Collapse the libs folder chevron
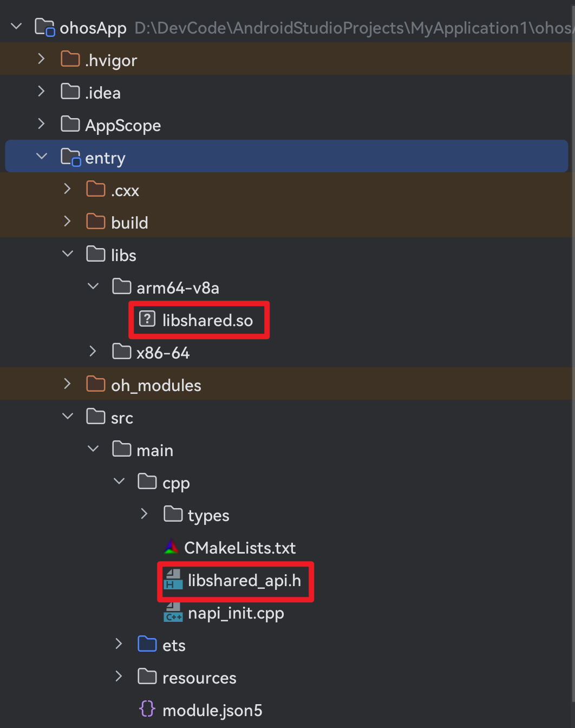The height and width of the screenshot is (728, 575). click(x=68, y=253)
